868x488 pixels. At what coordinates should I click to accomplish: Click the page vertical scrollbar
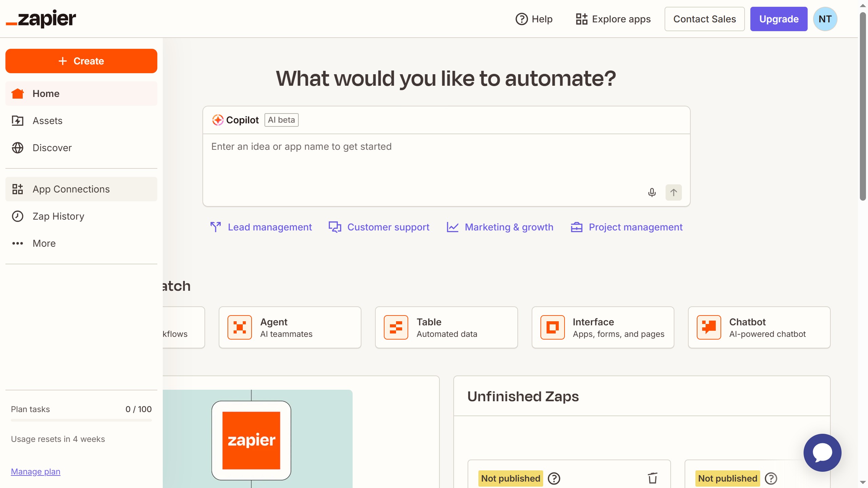[x=863, y=106]
